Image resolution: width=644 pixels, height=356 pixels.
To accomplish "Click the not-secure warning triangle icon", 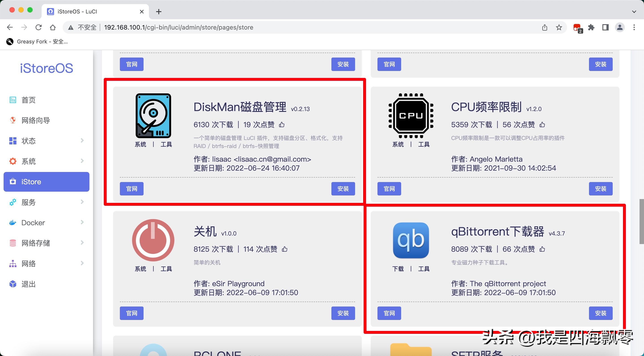I will pos(71,28).
